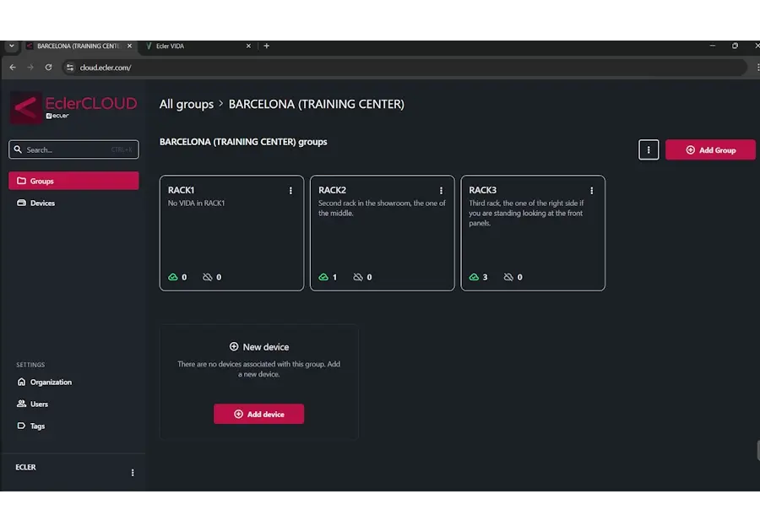Image resolution: width=760 pixels, height=532 pixels.
Task: Close the BARCELONA browser tab
Action: pos(129,46)
